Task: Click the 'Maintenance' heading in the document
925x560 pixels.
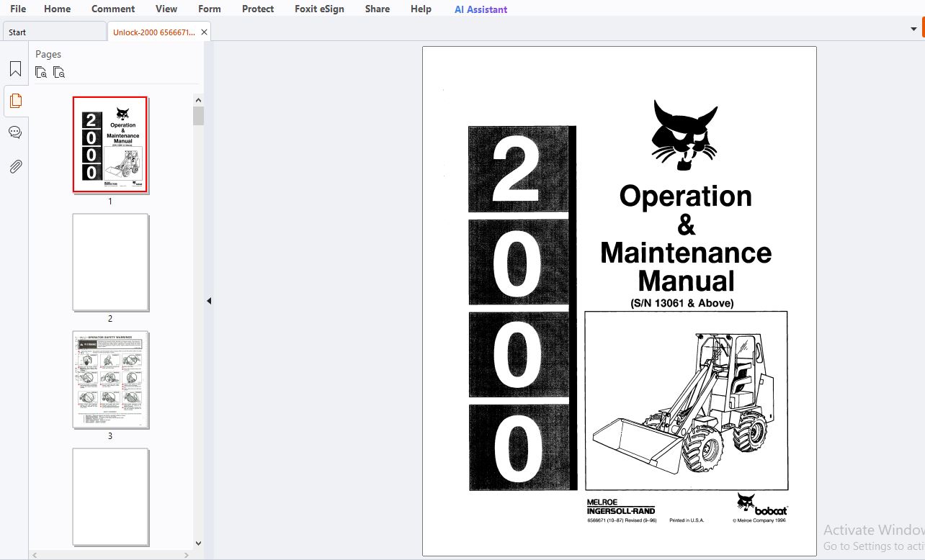Action: click(x=686, y=253)
